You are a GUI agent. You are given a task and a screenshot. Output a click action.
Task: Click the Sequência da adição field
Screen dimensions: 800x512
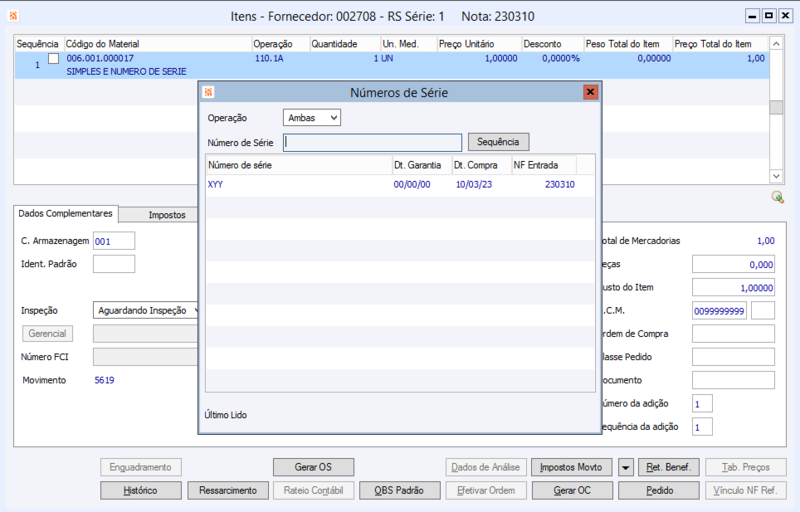(702, 427)
